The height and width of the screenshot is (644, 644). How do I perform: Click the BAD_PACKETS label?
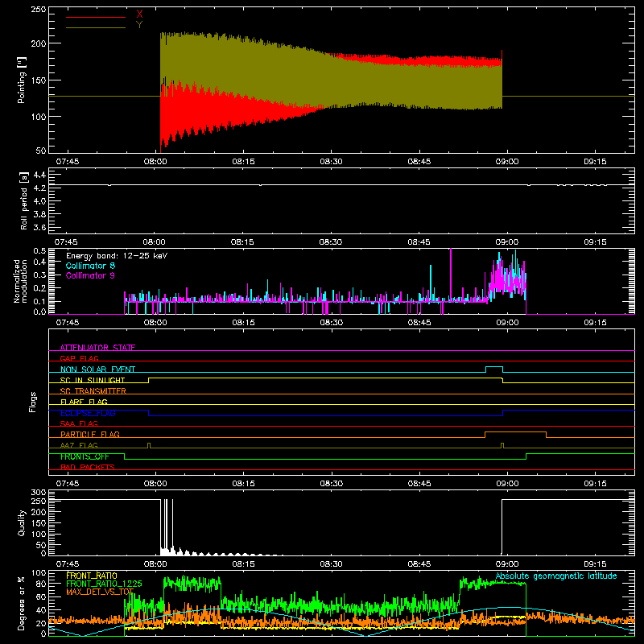point(88,467)
